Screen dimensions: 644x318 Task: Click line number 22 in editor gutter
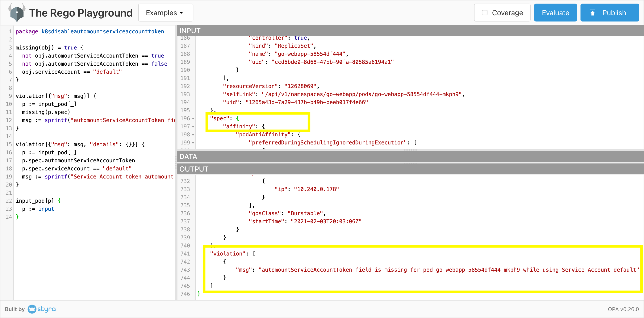coord(9,201)
